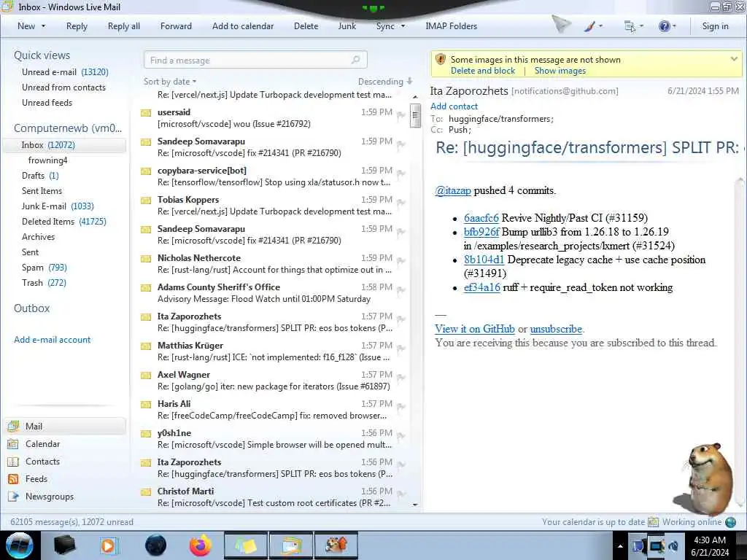The width and height of the screenshot is (747, 560).
Task: Click Forward in the toolbar
Action: tap(176, 26)
